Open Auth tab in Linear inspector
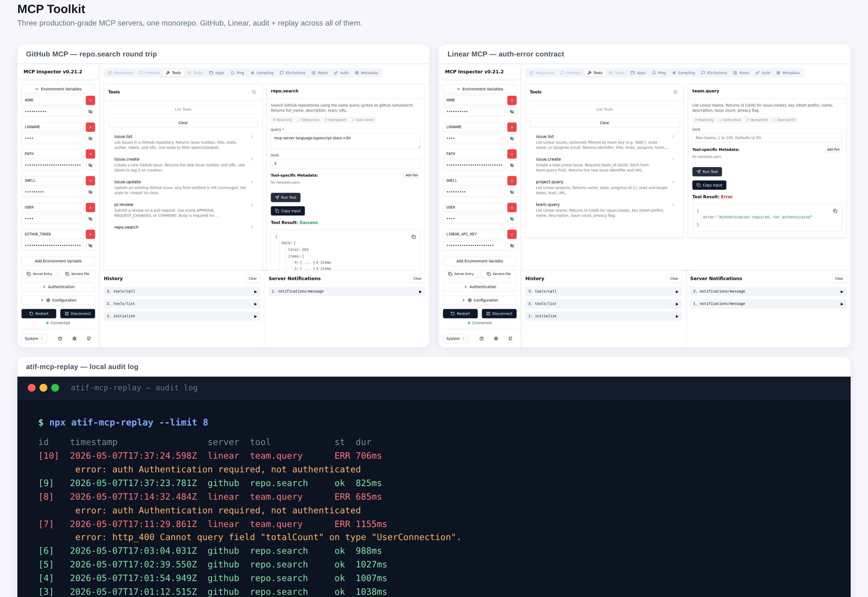This screenshot has height=597, width=868. pos(762,73)
